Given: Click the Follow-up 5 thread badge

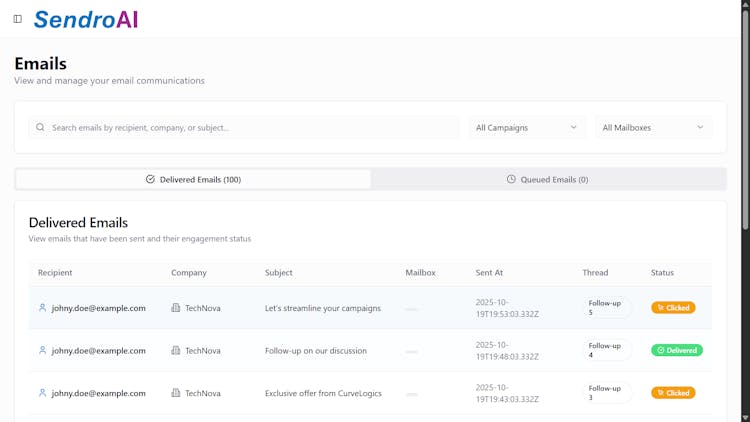Looking at the screenshot, I should (607, 308).
